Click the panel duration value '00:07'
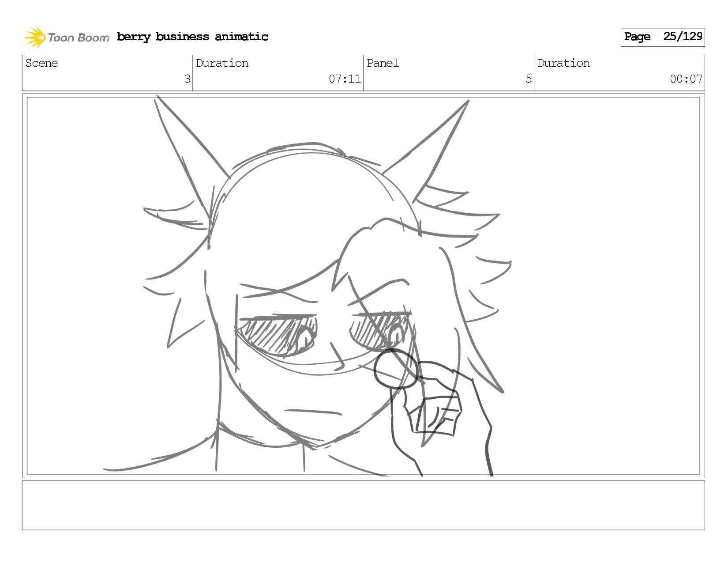Viewport: 728px width, 563px height. pos(686,79)
